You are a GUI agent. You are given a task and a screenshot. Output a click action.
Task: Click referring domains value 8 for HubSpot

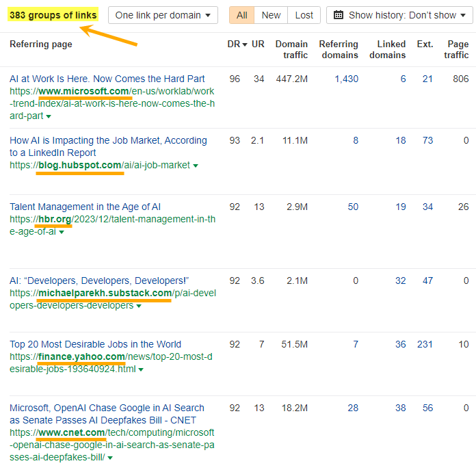[356, 140]
